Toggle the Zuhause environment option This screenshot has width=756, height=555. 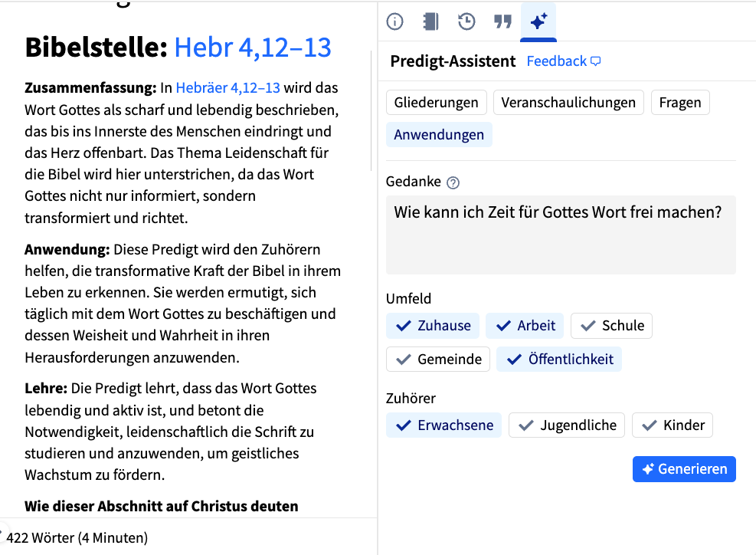click(x=433, y=326)
